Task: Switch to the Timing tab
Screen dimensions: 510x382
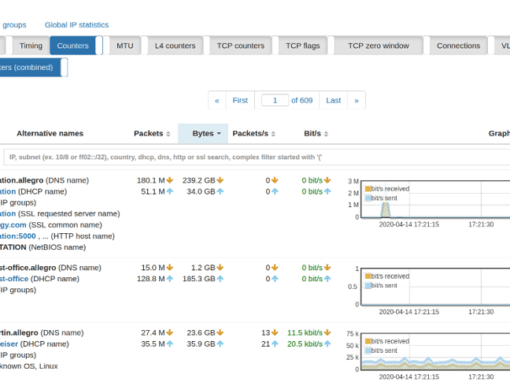Action: 31,46
